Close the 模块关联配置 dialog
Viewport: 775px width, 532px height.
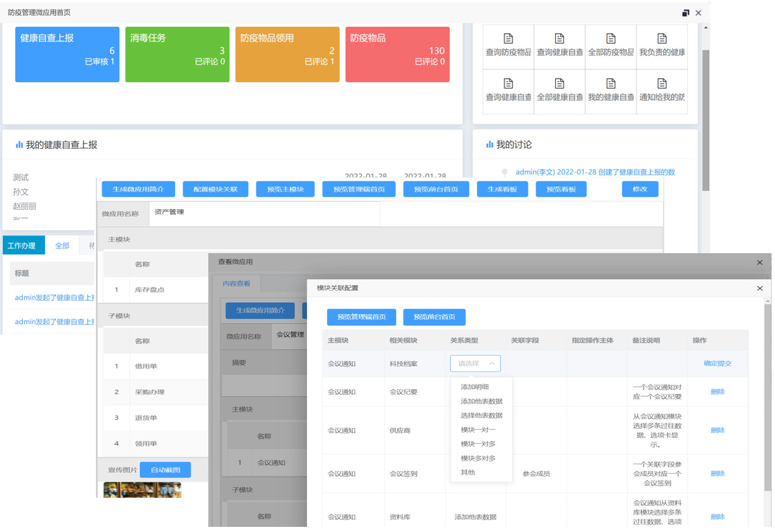click(760, 289)
